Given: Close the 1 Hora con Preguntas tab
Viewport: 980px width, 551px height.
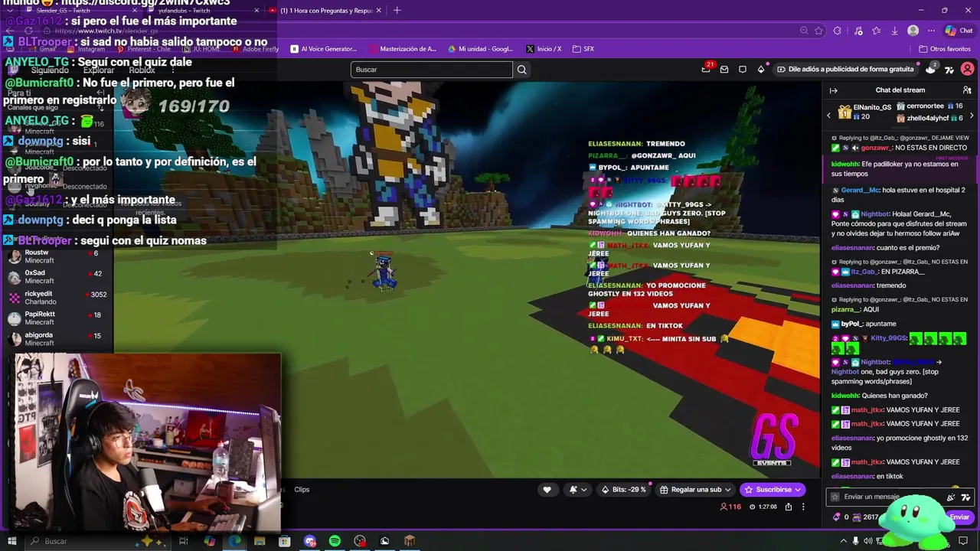Looking at the screenshot, I should click(378, 11).
